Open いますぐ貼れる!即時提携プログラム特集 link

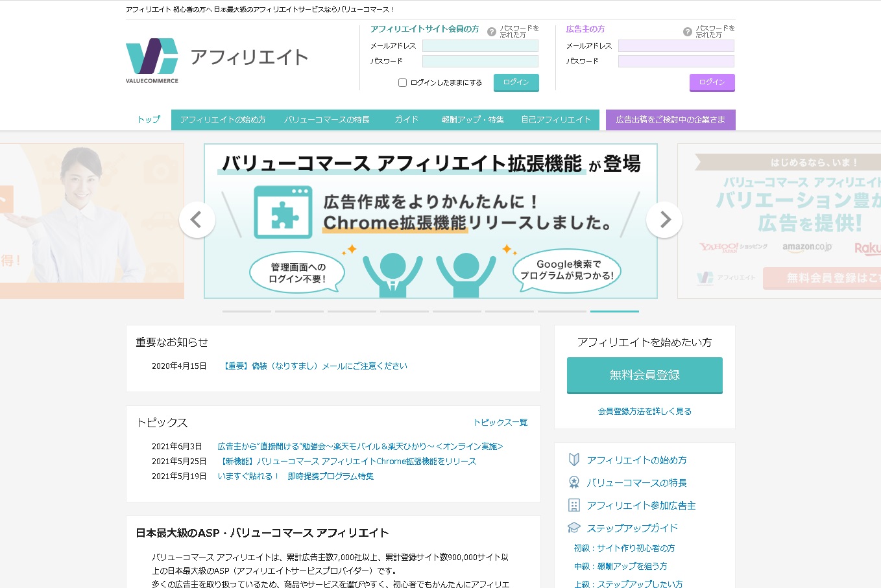[296, 476]
